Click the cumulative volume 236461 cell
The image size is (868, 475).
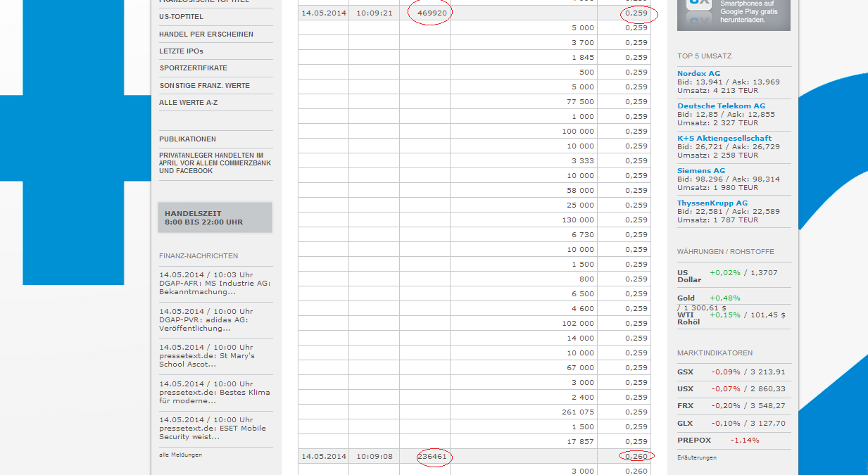click(425, 457)
